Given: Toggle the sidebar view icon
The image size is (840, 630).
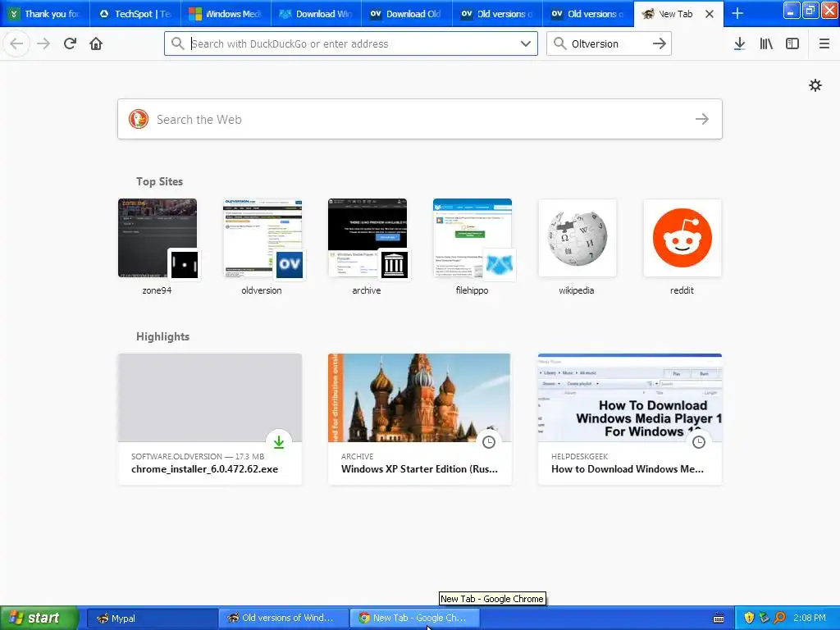Looking at the screenshot, I should (792, 43).
